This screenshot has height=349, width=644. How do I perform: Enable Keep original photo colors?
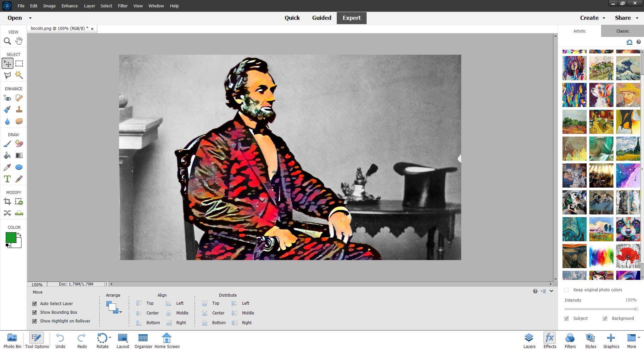[567, 290]
